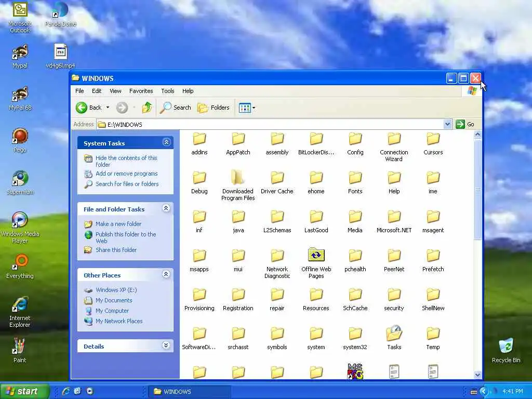This screenshot has width=532, height=399.
Task: Select the Connection Wizard folder
Action: 394,147
